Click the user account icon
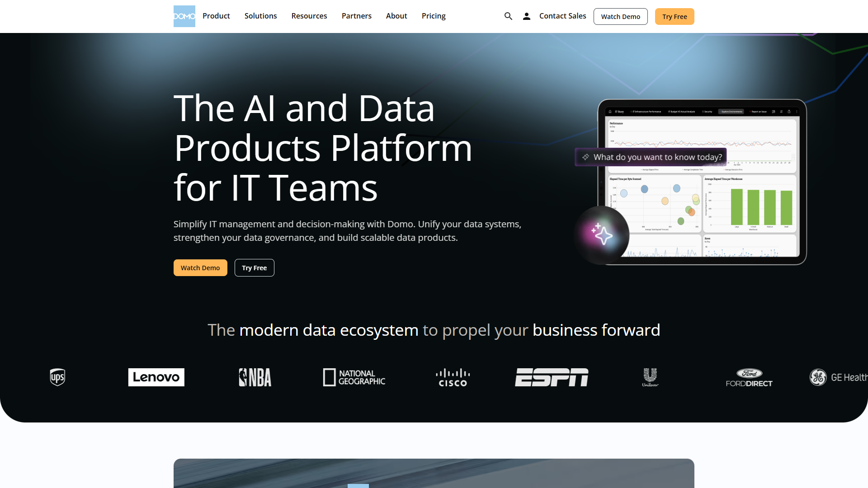The image size is (868, 488). pyautogui.click(x=526, y=16)
